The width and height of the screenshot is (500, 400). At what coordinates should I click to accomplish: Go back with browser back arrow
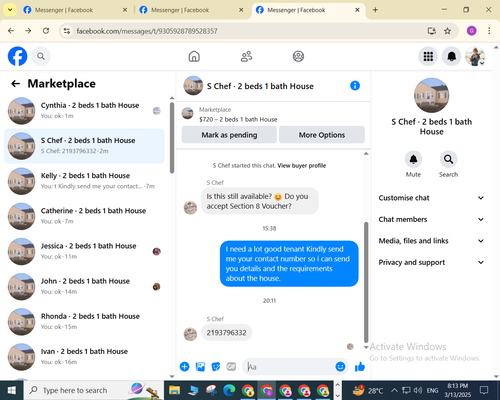[11, 31]
